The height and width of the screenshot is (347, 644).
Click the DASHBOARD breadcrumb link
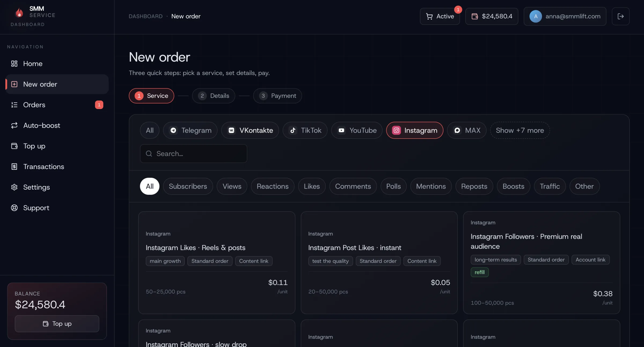click(145, 16)
